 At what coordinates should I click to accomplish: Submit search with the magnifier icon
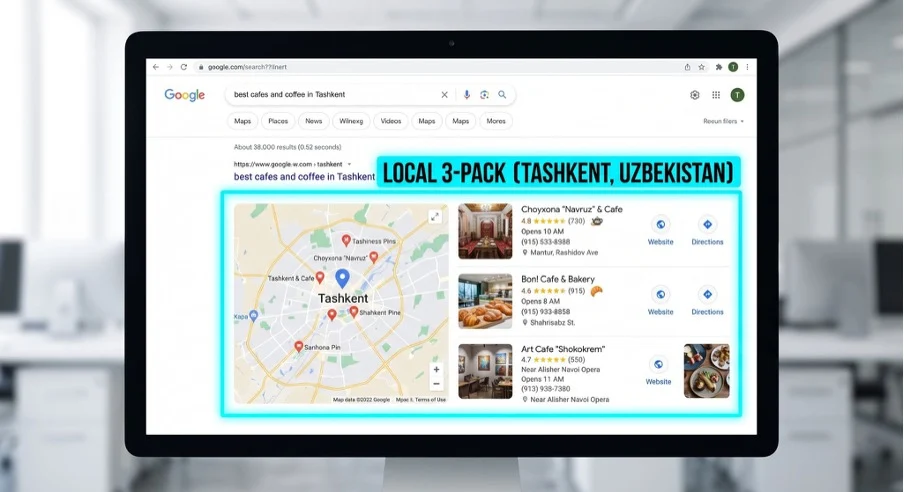502,95
